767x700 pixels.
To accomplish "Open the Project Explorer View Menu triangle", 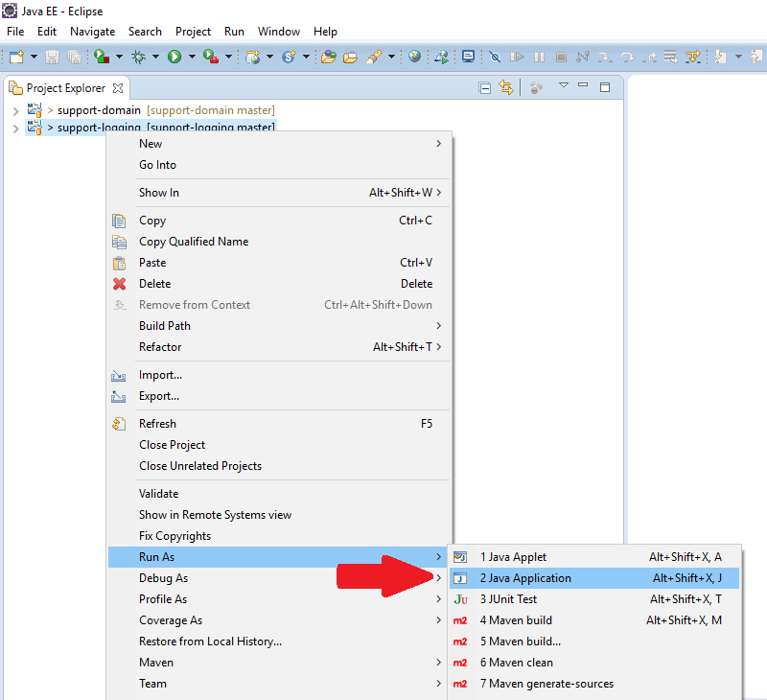I will pyautogui.click(x=564, y=86).
